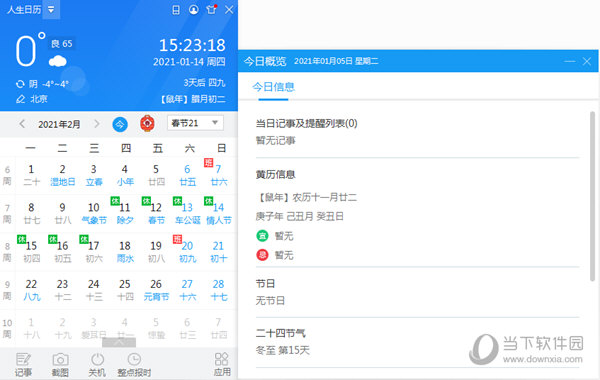Select February 4 小年
Screen dimensions: 600x380
125,175
